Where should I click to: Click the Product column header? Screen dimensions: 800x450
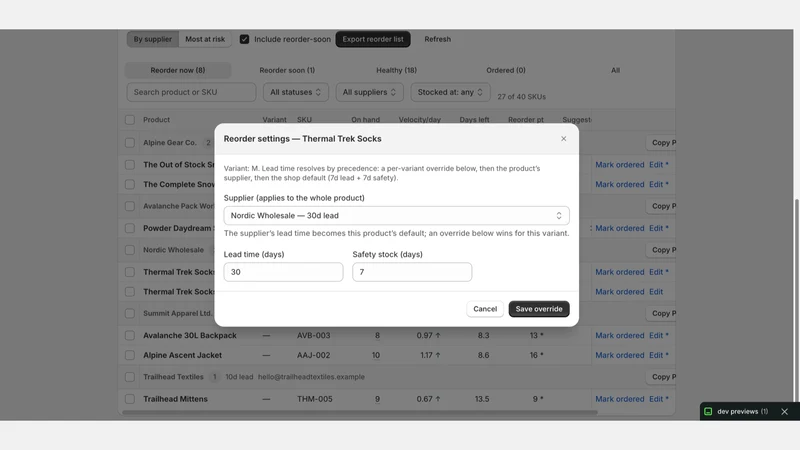click(156, 120)
